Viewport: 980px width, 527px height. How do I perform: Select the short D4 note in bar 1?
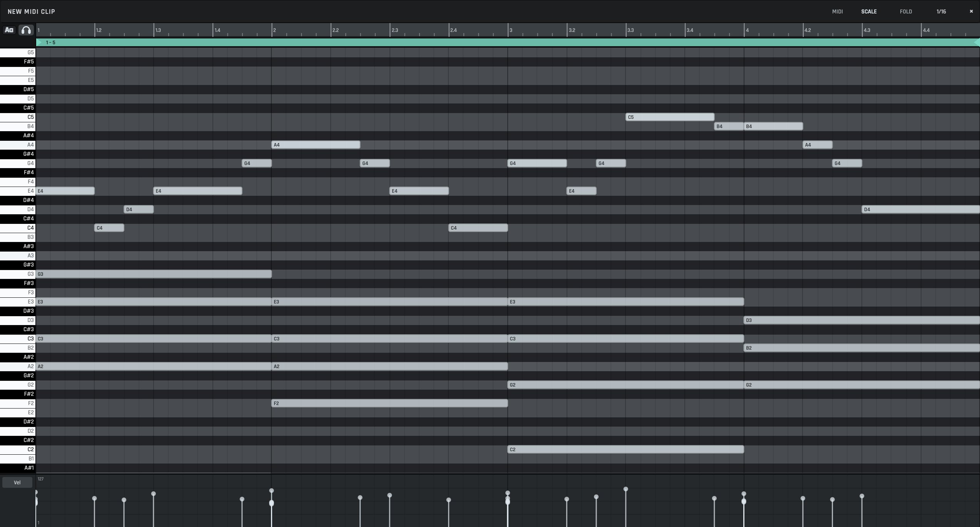click(x=139, y=209)
